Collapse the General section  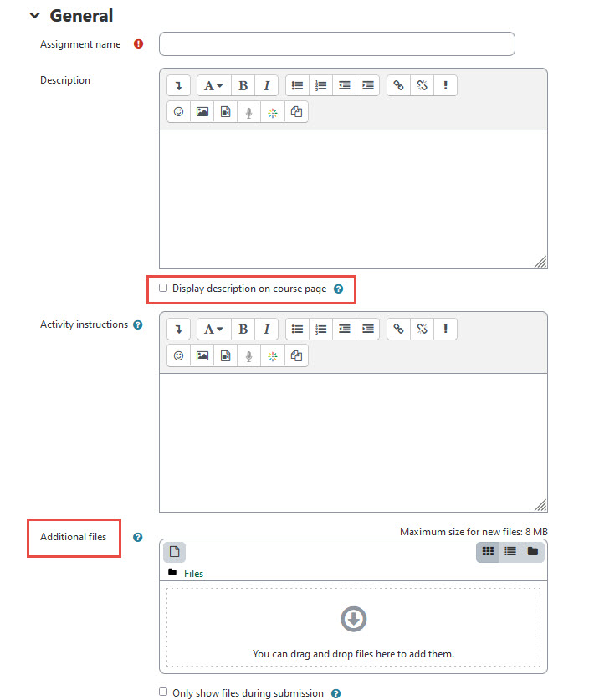point(34,16)
